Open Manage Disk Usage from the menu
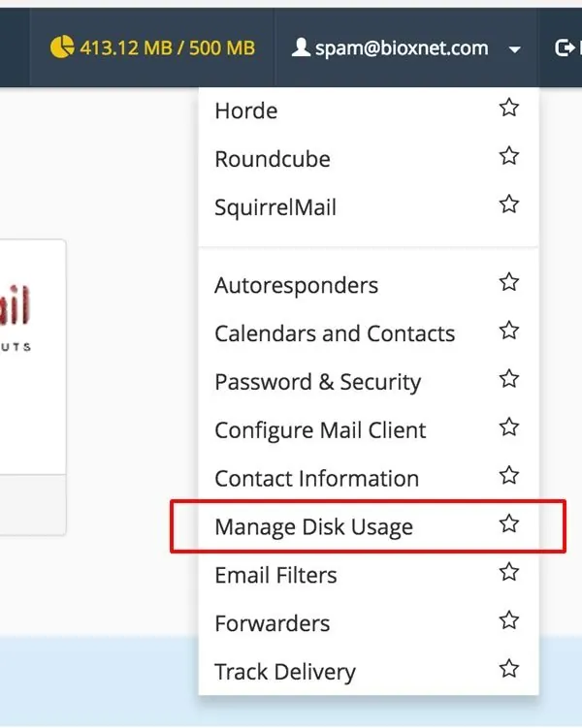 pos(313,527)
